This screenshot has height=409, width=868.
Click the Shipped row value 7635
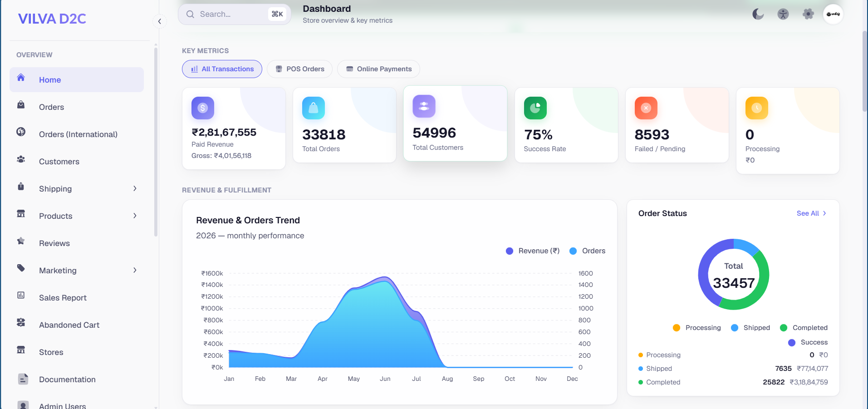[783, 369]
